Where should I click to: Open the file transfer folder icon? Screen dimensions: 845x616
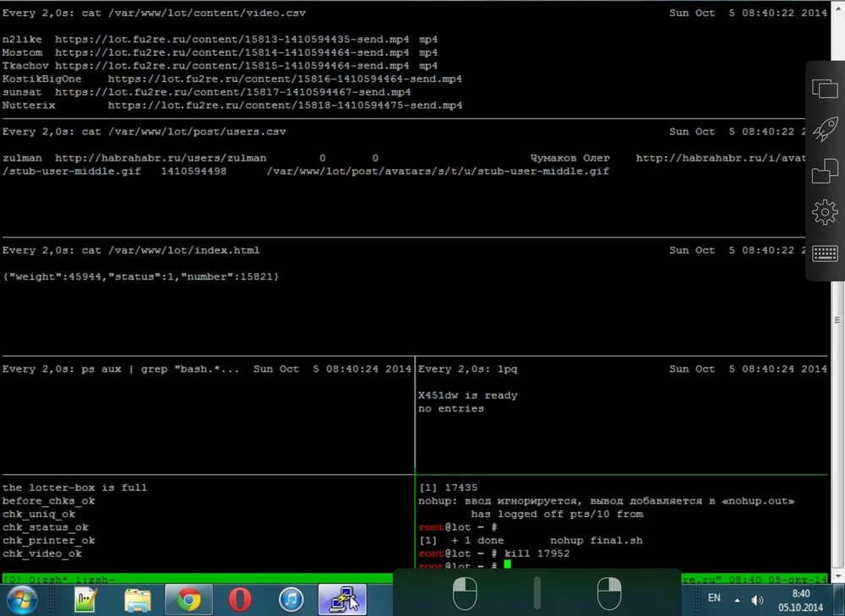click(x=825, y=171)
